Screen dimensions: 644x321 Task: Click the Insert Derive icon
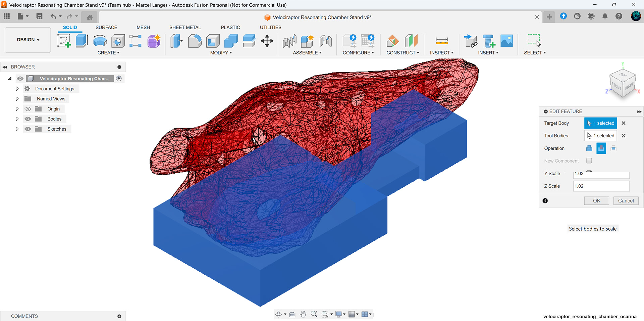(x=471, y=41)
